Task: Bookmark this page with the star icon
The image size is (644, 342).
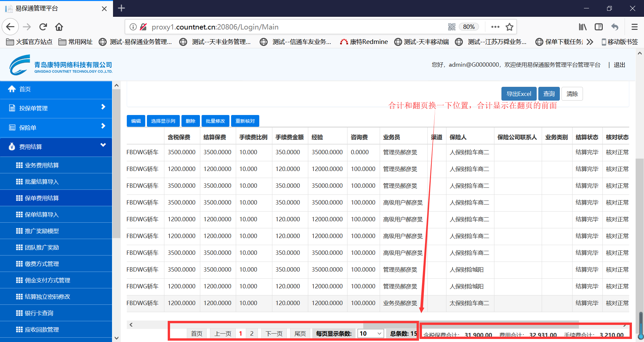Action: 509,27
